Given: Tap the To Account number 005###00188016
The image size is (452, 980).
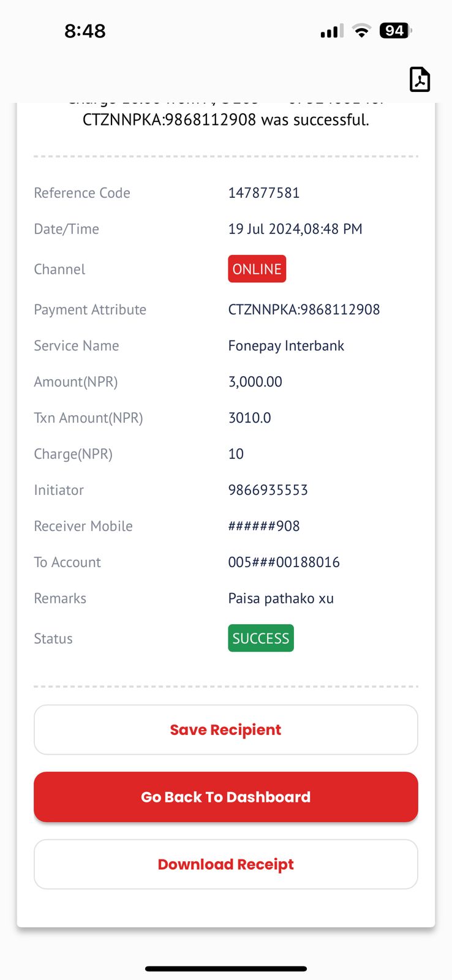Looking at the screenshot, I should (x=284, y=562).
